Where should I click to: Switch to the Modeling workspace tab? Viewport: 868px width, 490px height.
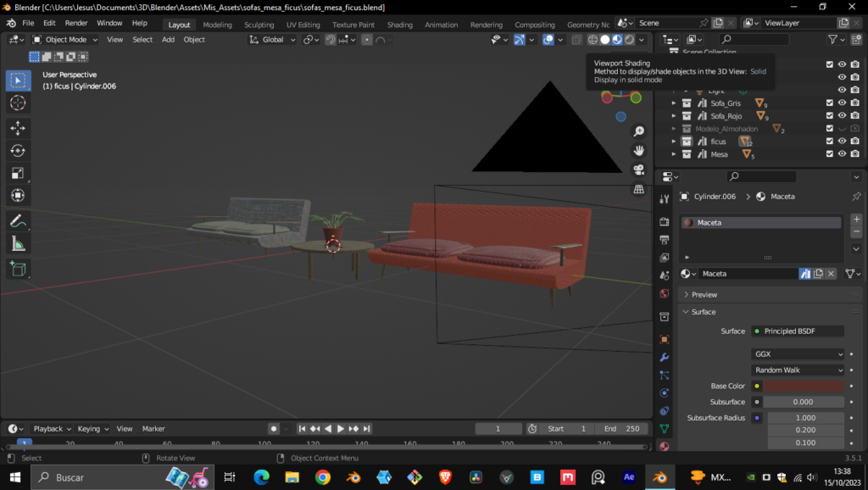[x=217, y=25]
